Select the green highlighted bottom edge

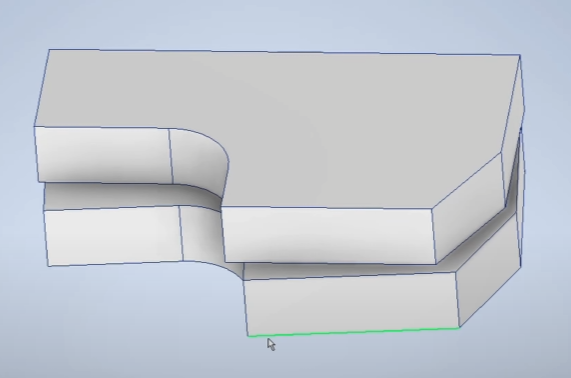pyautogui.click(x=353, y=332)
